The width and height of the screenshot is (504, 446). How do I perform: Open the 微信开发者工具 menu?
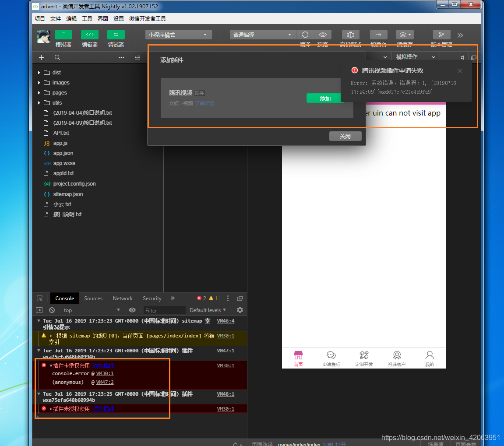pos(148,19)
